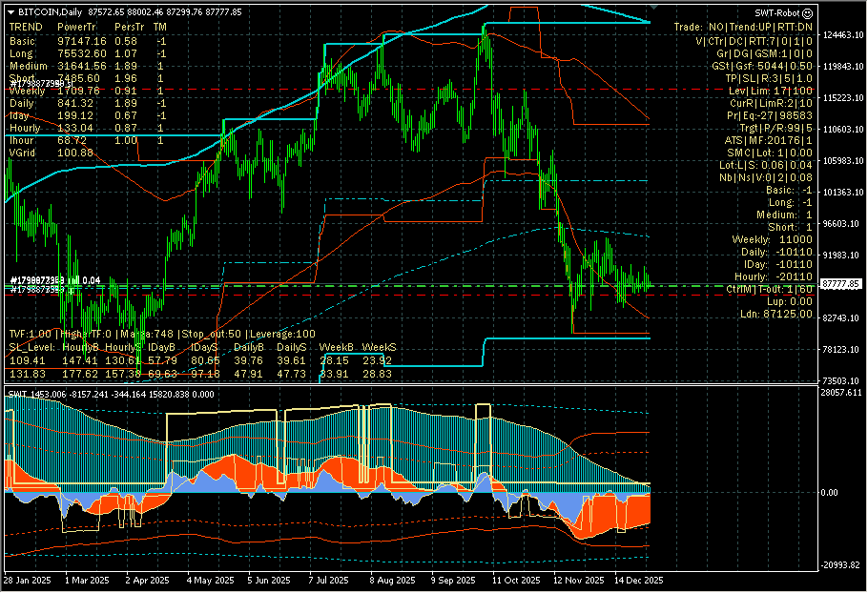Select the Basic PowerTr value 97147.16

tap(82, 41)
